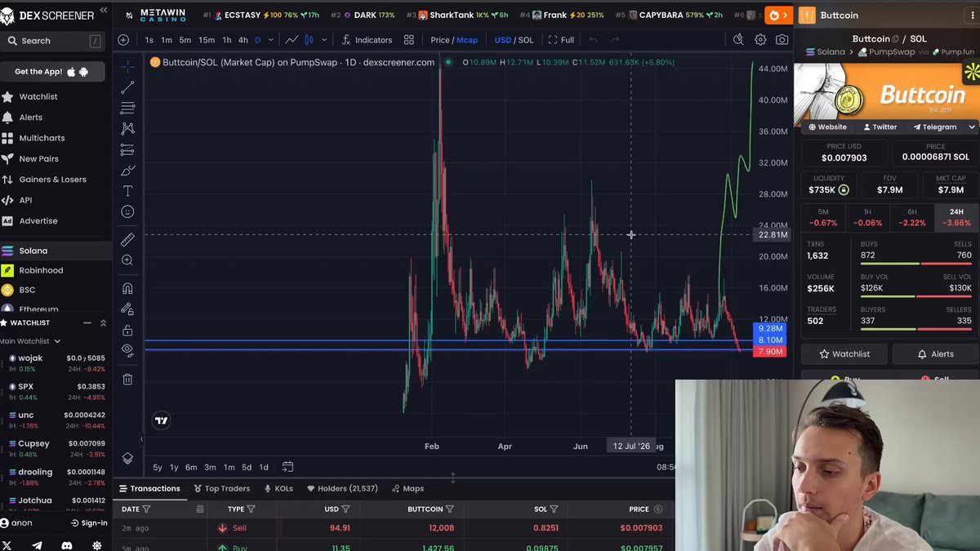Switch denomination to SOL
The image size is (980, 551).
click(x=526, y=40)
